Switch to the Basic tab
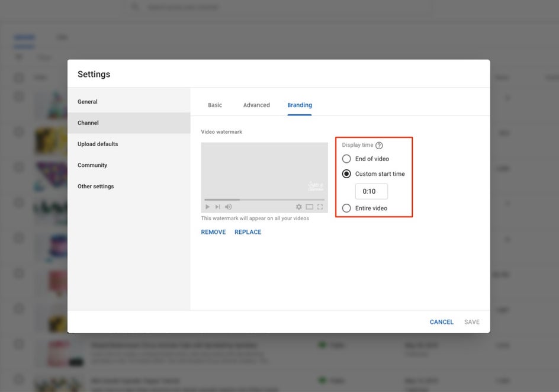 click(x=214, y=105)
